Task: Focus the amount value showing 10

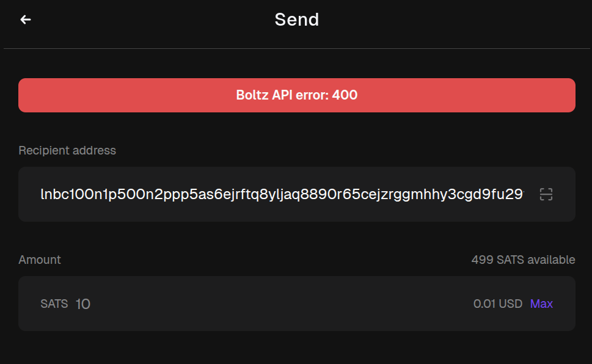Action: point(83,304)
